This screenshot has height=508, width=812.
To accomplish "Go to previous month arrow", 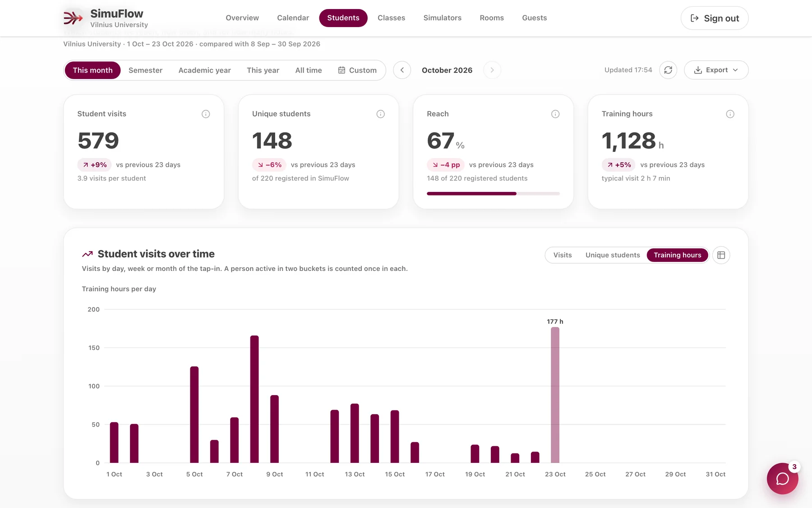I will pyautogui.click(x=402, y=70).
